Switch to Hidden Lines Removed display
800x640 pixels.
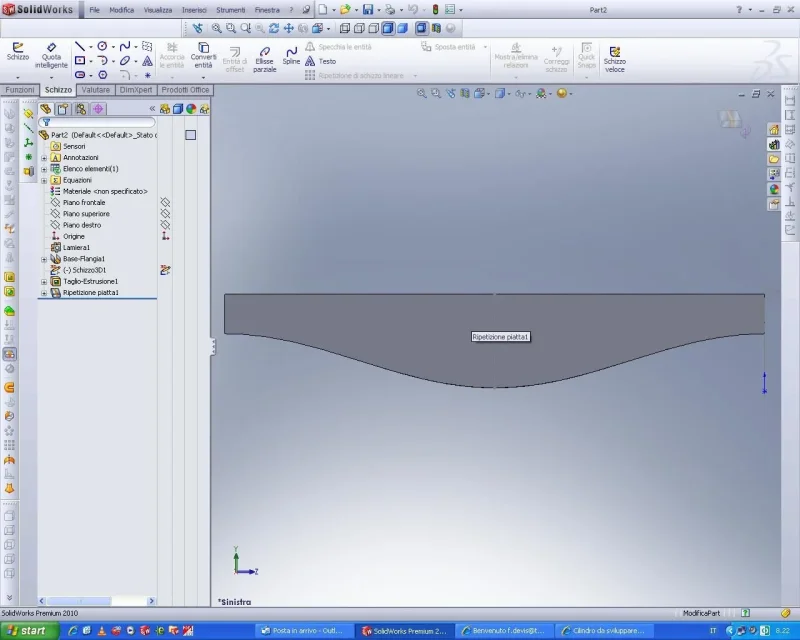point(373,29)
